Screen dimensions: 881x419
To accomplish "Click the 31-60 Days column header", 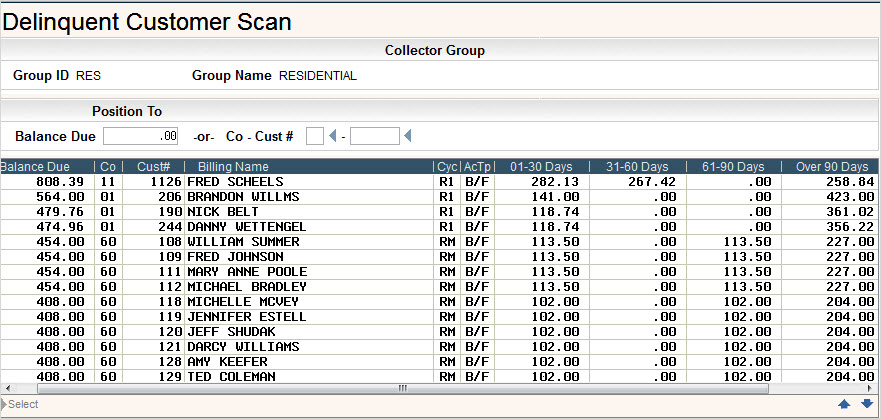I will [637, 167].
